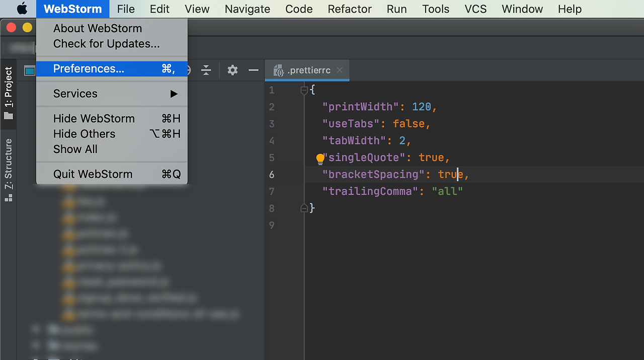
Task: Toggle the fold marker at line 8
Action: pyautogui.click(x=304, y=208)
